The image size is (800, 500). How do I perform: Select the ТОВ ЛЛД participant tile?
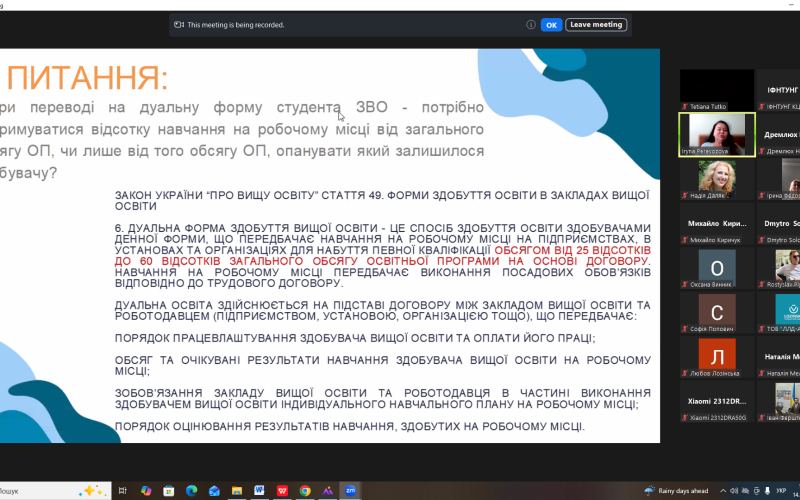(x=779, y=312)
